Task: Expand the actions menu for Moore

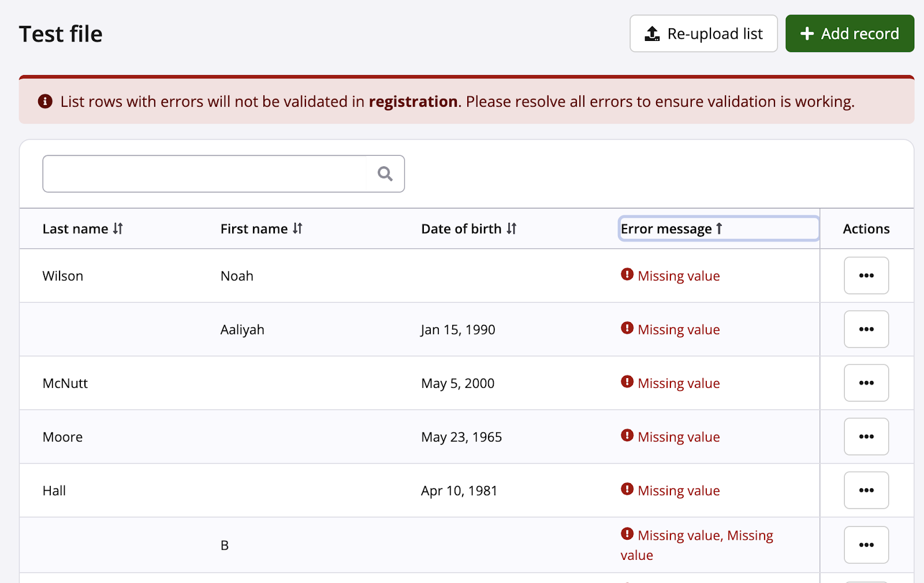Action: pyautogui.click(x=866, y=437)
